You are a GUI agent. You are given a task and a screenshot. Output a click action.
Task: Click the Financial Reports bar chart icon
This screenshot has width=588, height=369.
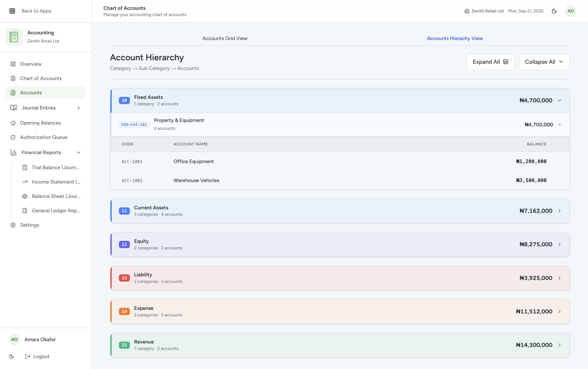click(x=14, y=152)
